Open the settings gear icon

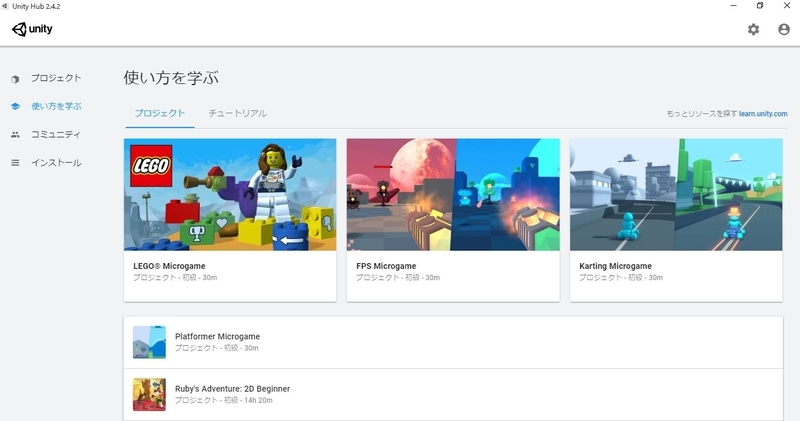coord(753,29)
